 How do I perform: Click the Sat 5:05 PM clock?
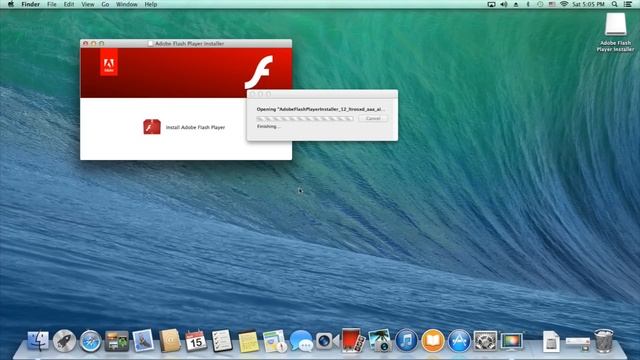588,4
